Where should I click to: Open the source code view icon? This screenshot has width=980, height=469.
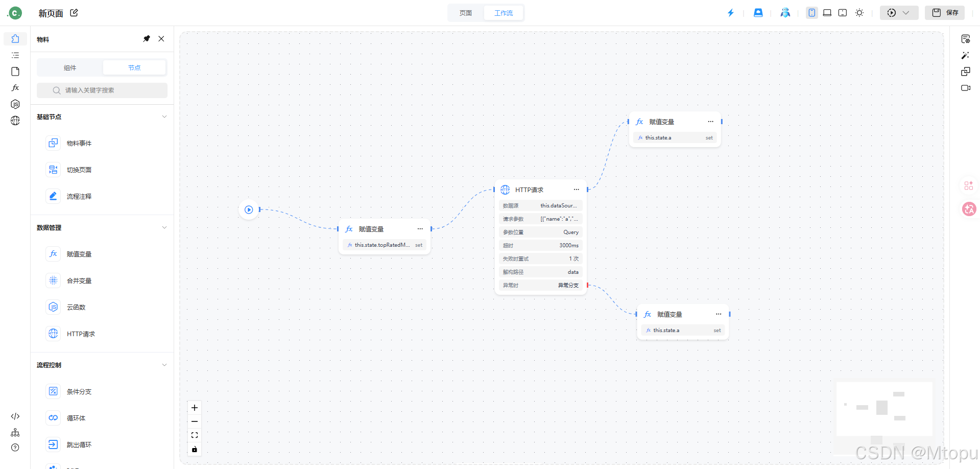pos(15,416)
